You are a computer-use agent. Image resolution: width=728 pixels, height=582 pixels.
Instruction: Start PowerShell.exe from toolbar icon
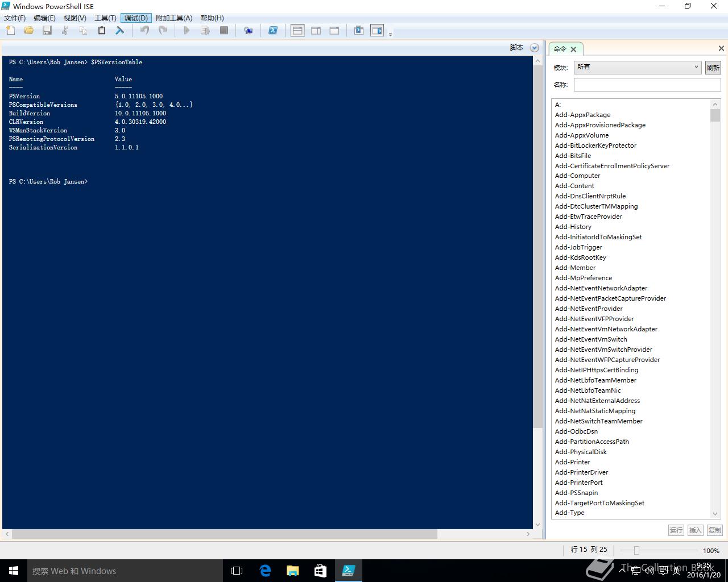click(x=273, y=31)
